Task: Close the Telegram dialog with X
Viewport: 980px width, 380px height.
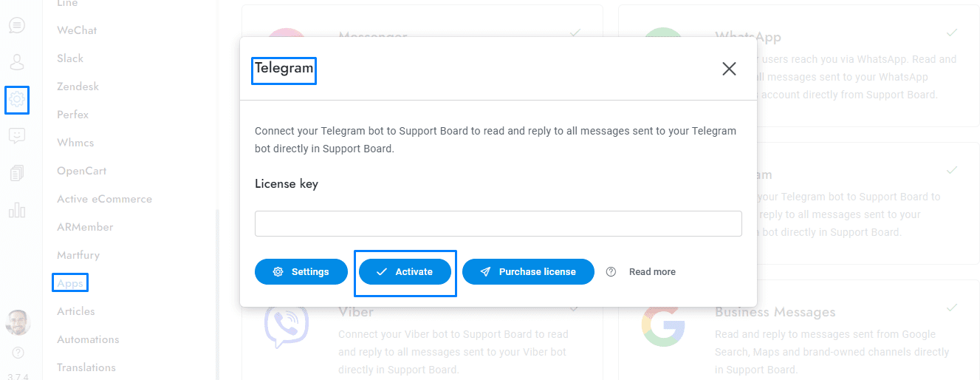Action: tap(729, 69)
